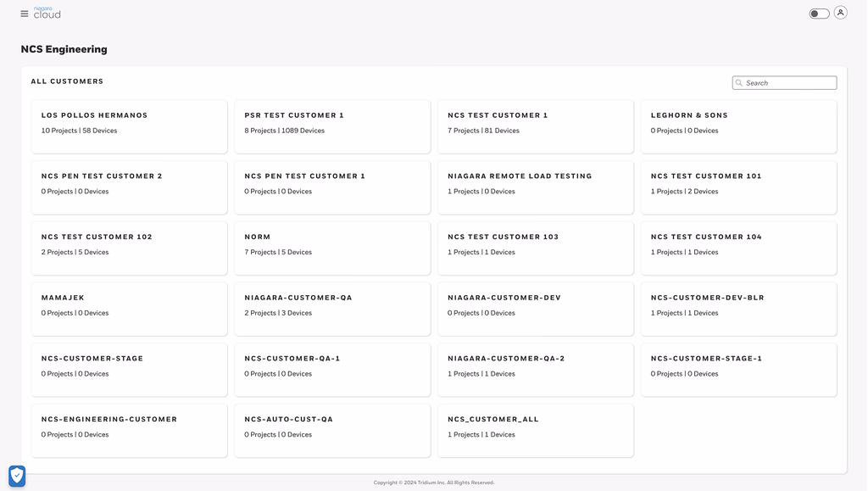The height and width of the screenshot is (491, 868).
Task: Open the Leghorn & Sons customer card
Action: (x=738, y=126)
